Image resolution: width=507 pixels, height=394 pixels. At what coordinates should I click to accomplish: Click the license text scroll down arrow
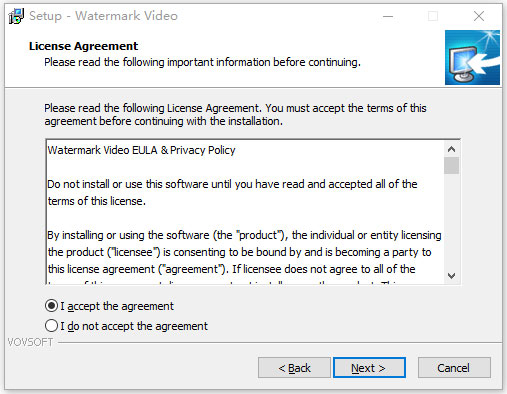[x=451, y=276]
